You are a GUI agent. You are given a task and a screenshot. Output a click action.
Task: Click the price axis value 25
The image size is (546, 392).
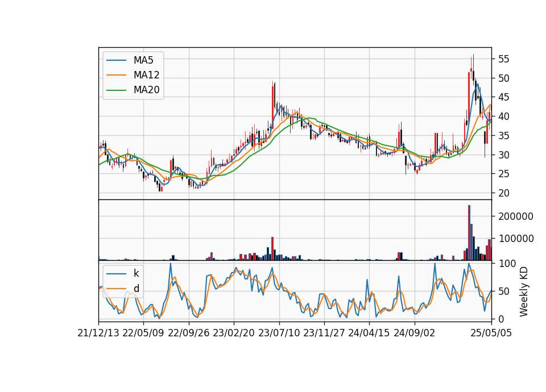(503, 174)
